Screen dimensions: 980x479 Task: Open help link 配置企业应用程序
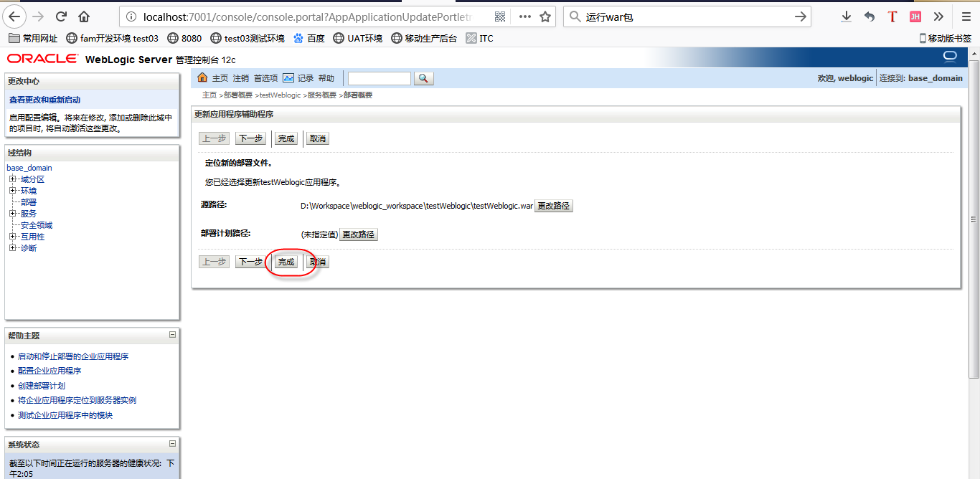[50, 371]
